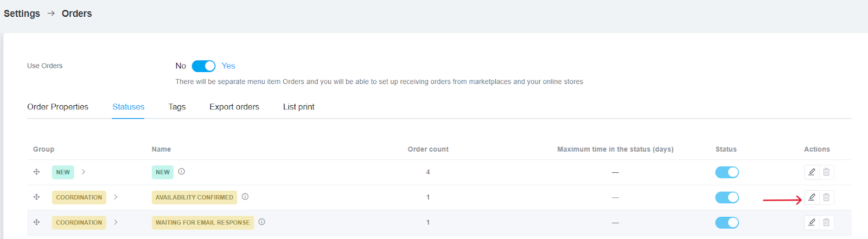Delete the Availability Confirmed status

(x=826, y=197)
